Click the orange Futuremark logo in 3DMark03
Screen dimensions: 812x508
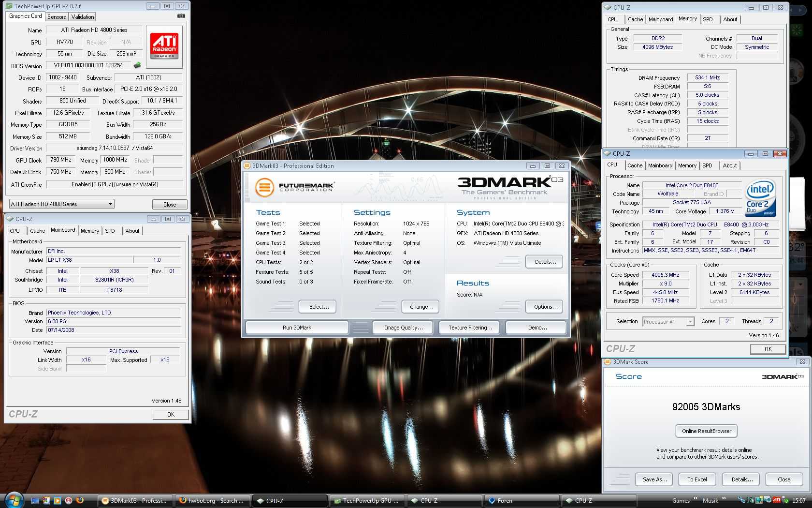[264, 187]
